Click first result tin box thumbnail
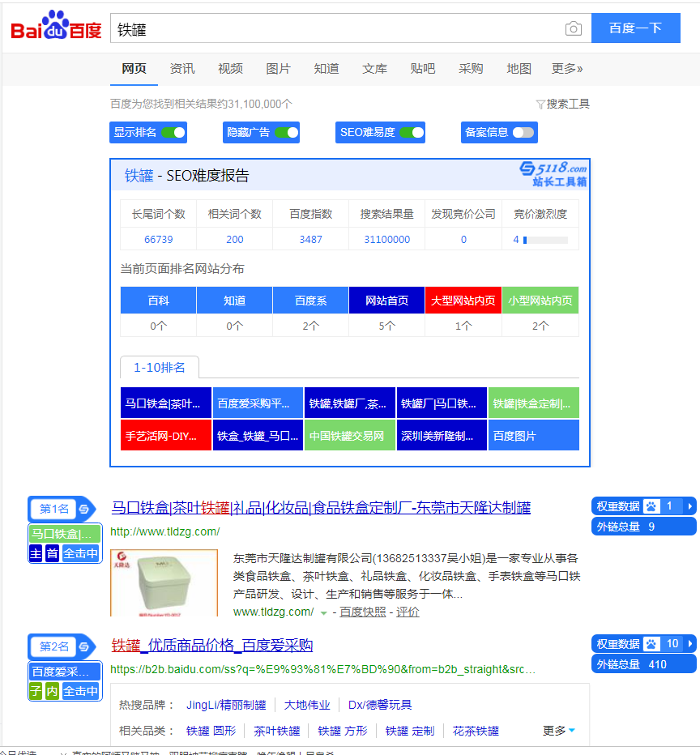The width and height of the screenshot is (700, 755). click(x=164, y=582)
